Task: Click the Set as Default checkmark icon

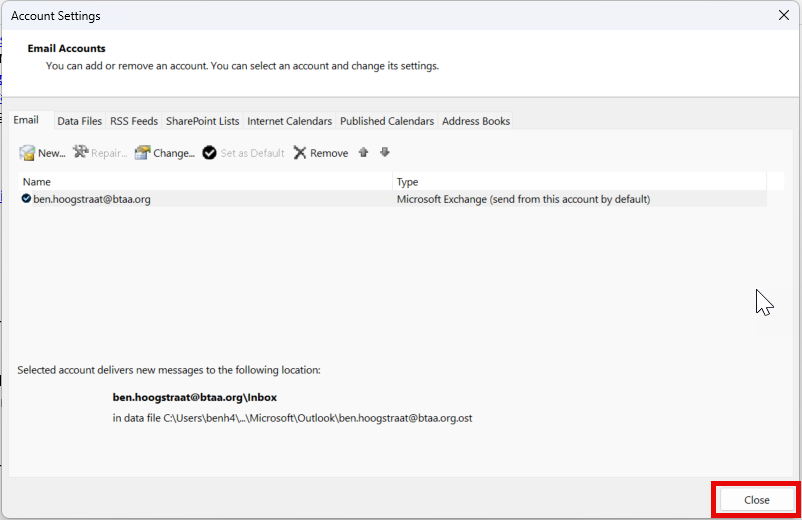Action: pyautogui.click(x=209, y=152)
